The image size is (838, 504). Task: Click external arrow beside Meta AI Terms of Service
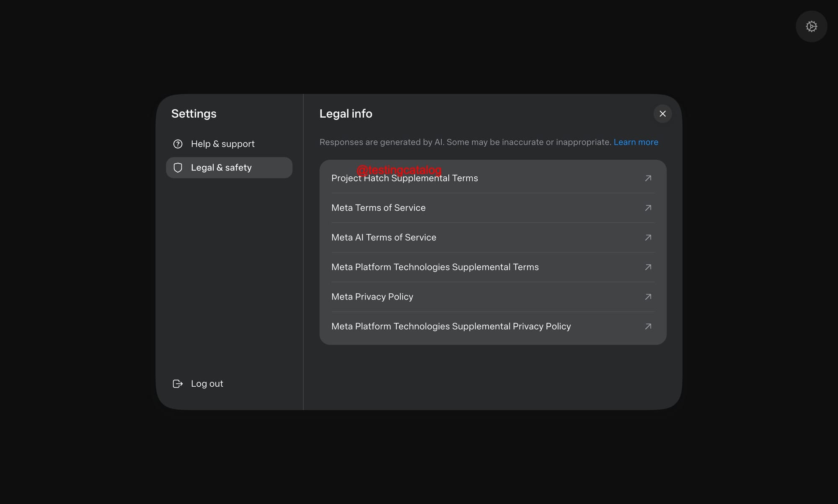(648, 238)
